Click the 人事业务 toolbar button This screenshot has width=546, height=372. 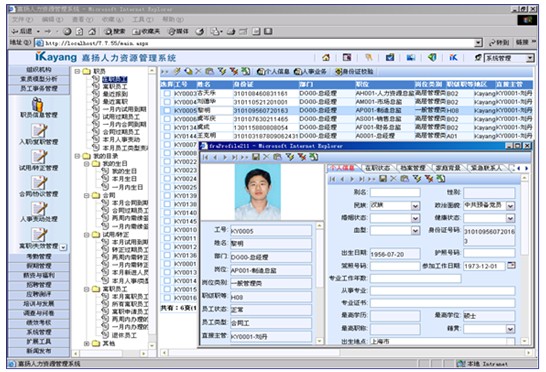pos(310,72)
